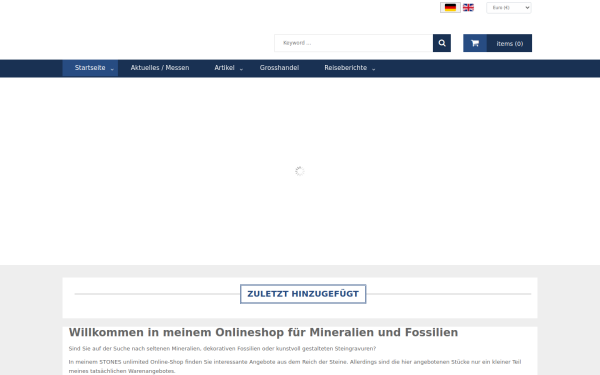Open Aktuelles / Messen page

pos(160,68)
